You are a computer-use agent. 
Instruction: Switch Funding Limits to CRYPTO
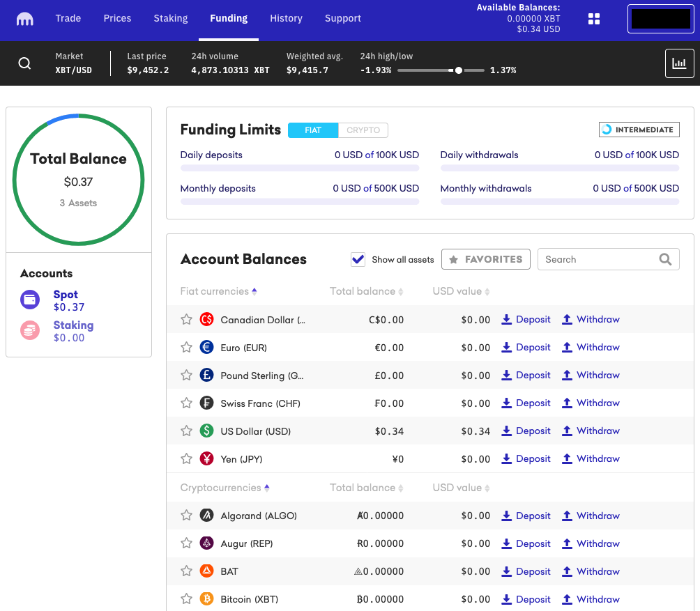pyautogui.click(x=363, y=130)
